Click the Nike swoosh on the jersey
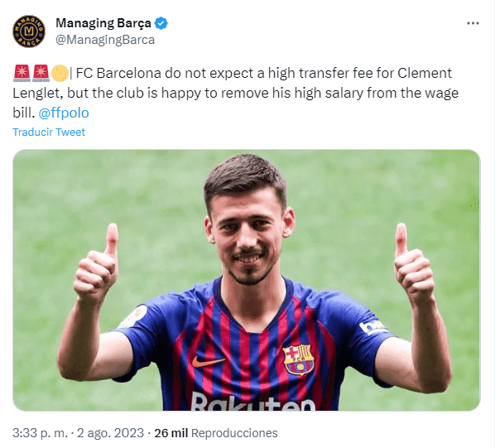This screenshot has height=448, width=500. click(207, 362)
